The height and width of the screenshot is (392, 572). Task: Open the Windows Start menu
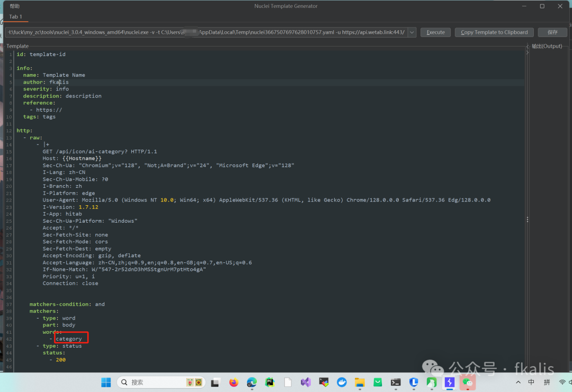[x=106, y=382]
